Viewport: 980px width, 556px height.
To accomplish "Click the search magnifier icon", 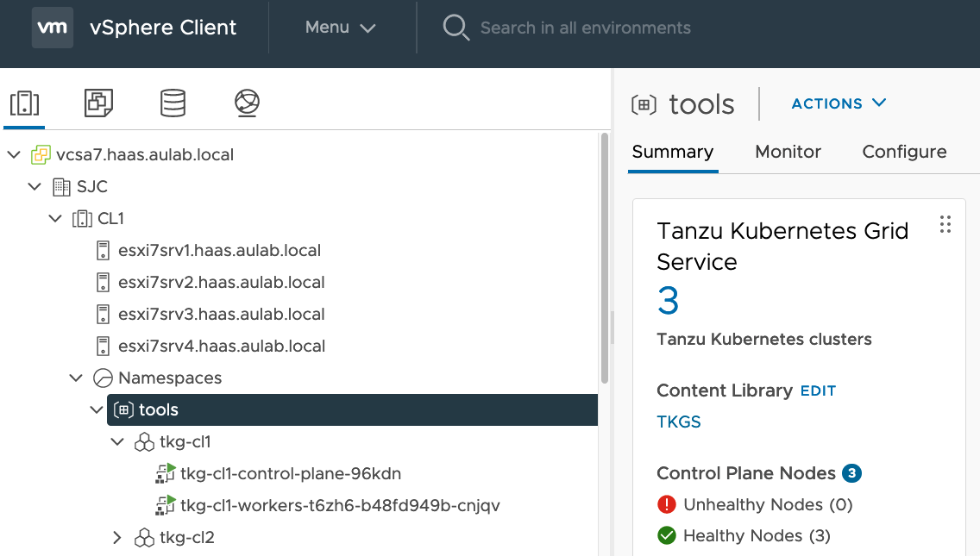I will click(455, 27).
